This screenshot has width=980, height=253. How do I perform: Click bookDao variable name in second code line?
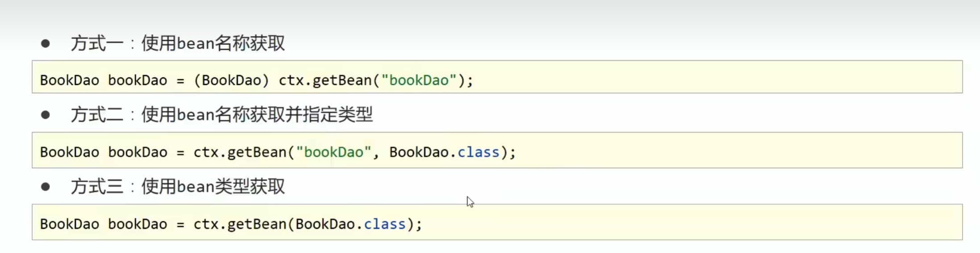click(137, 152)
